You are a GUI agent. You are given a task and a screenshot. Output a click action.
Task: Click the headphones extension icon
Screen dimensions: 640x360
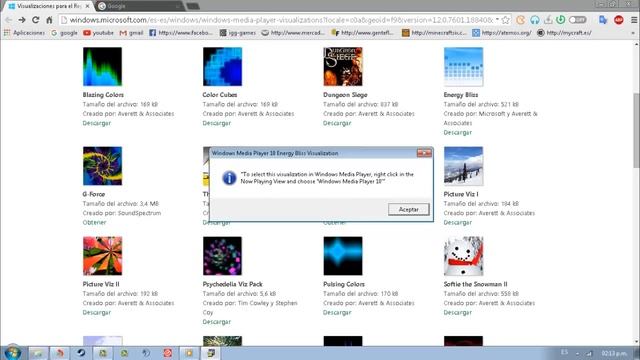pyautogui.click(x=535, y=20)
